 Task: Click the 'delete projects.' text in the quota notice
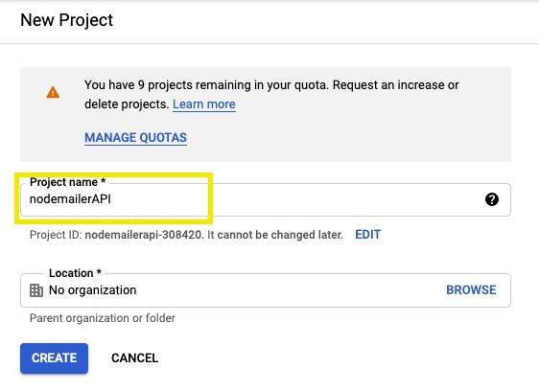pos(127,104)
